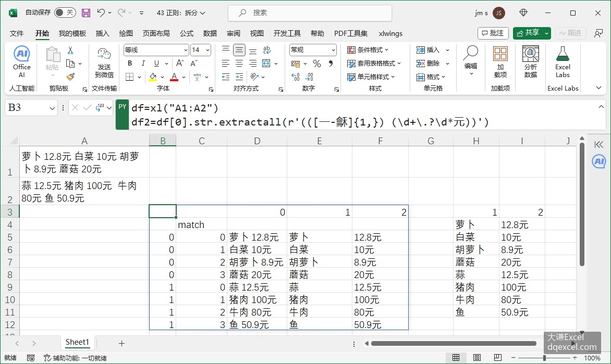This screenshot has height=364, width=611.
Task: Toggle Italic formatting
Action: [x=143, y=63]
